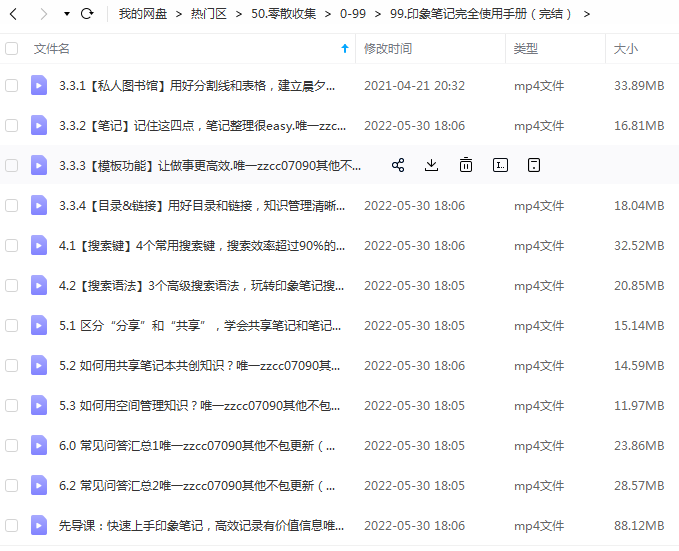The width and height of the screenshot is (679, 551).
Task: Sort by the 文件名 column header
Action: [52, 49]
